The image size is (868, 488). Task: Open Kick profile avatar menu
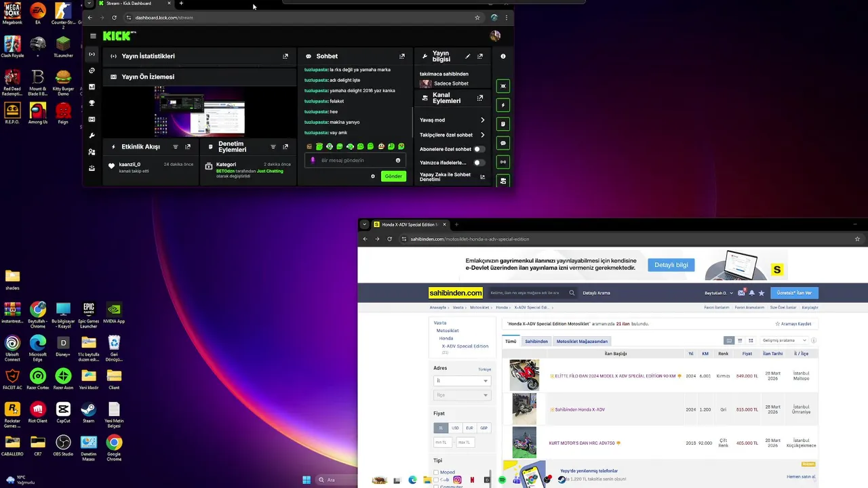[x=495, y=36]
